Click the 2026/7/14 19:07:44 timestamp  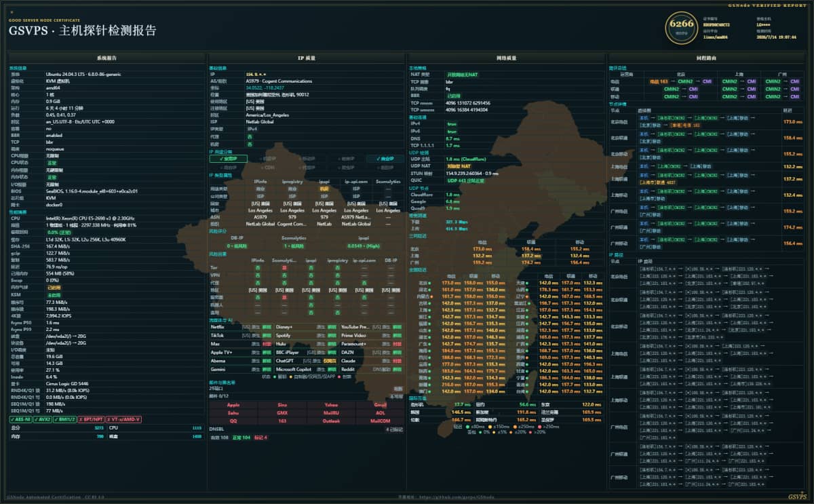[x=777, y=37]
